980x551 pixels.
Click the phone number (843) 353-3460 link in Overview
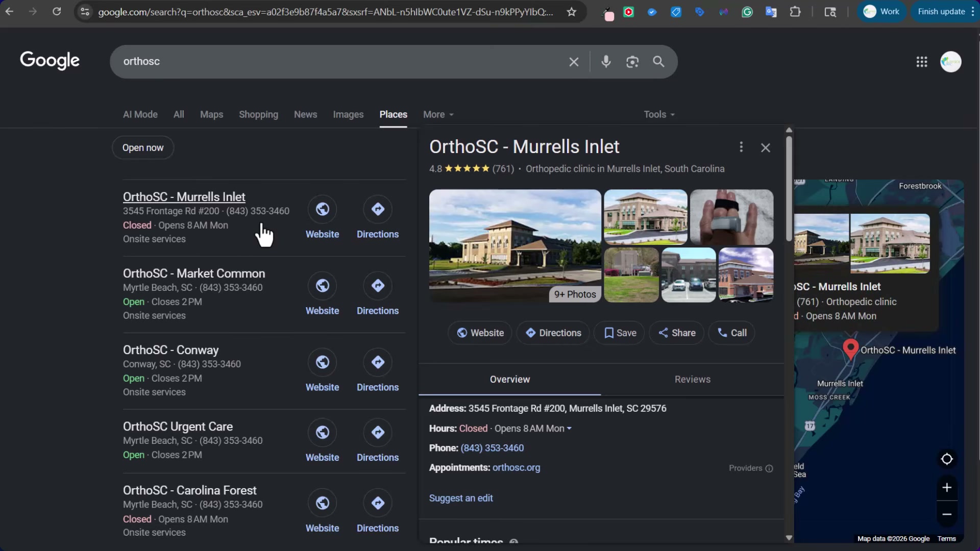pos(492,448)
